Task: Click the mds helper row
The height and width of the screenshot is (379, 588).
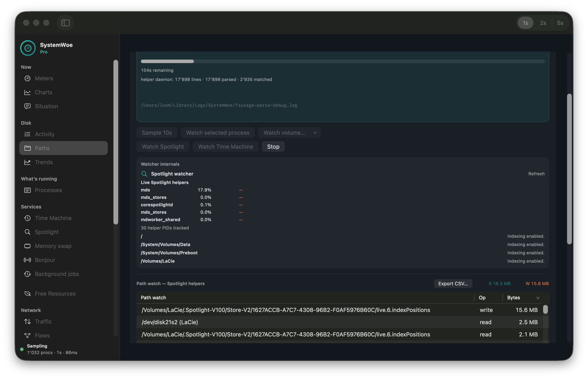Action: click(x=192, y=190)
